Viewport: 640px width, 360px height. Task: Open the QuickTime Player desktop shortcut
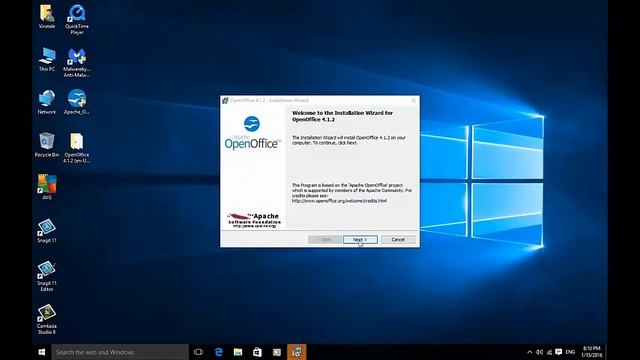point(77,19)
